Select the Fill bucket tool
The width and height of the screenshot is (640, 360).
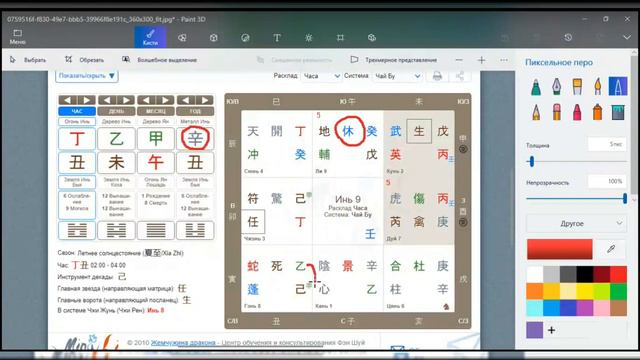[x=618, y=112]
